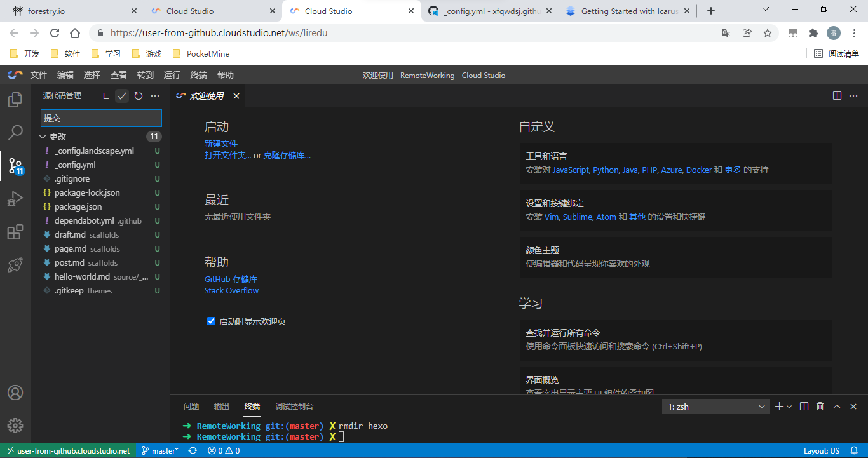
Task: Open the PocketMine bookmark folder
Action: (x=201, y=54)
